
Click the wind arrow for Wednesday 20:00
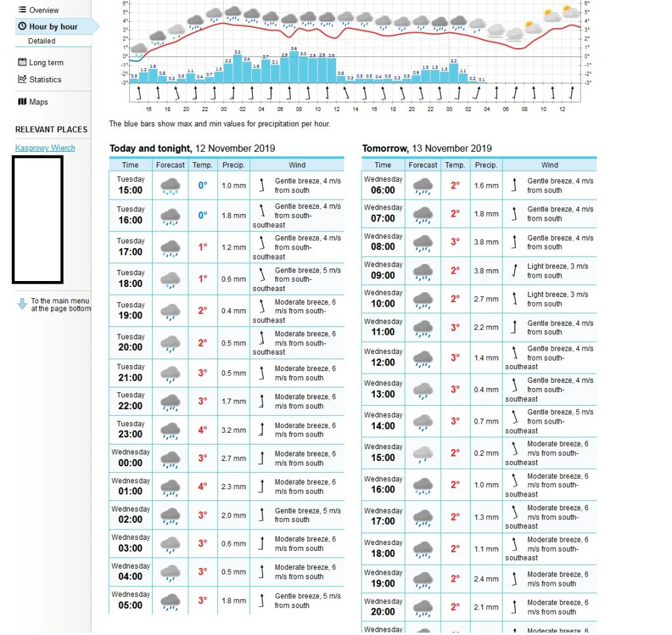pyautogui.click(x=514, y=607)
